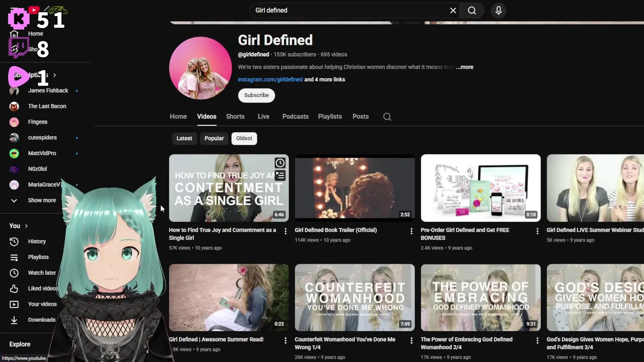The width and height of the screenshot is (644, 362).
Task: Play the Book Trailer thumbnail
Action: click(355, 188)
